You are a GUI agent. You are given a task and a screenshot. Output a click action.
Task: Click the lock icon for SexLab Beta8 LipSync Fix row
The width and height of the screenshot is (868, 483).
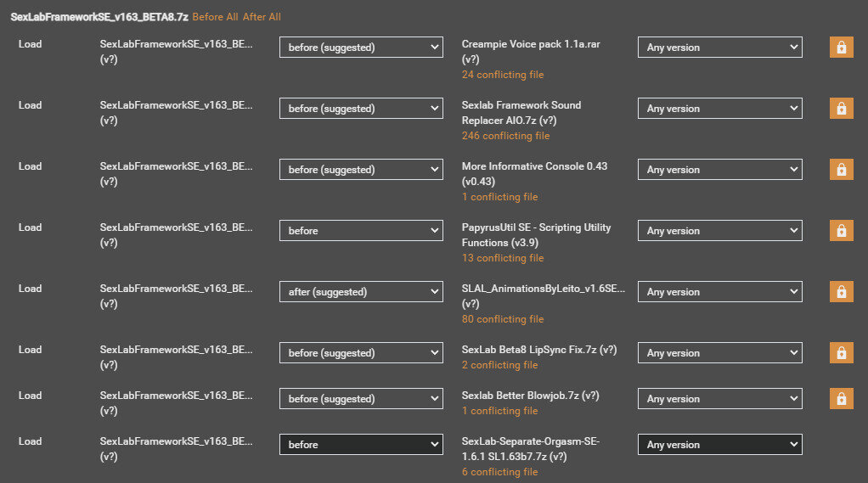click(x=841, y=353)
